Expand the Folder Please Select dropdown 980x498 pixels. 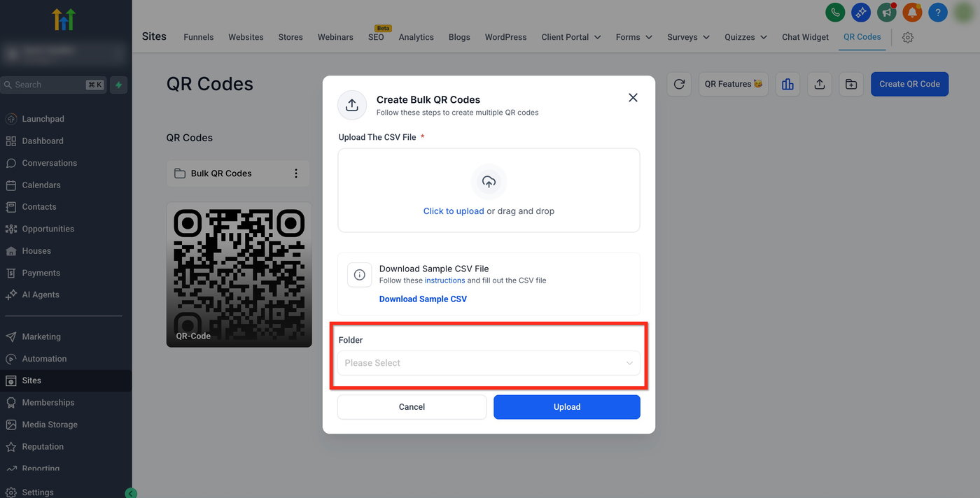point(489,363)
